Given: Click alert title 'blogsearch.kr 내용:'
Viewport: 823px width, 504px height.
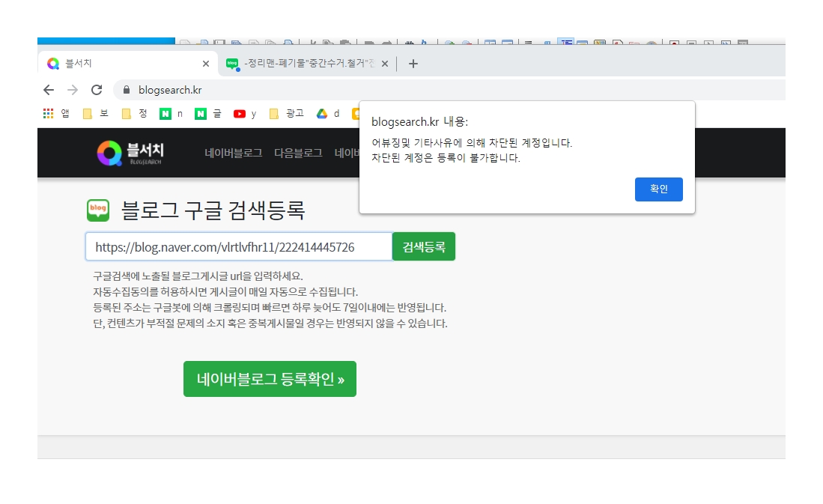Looking at the screenshot, I should 419,122.
